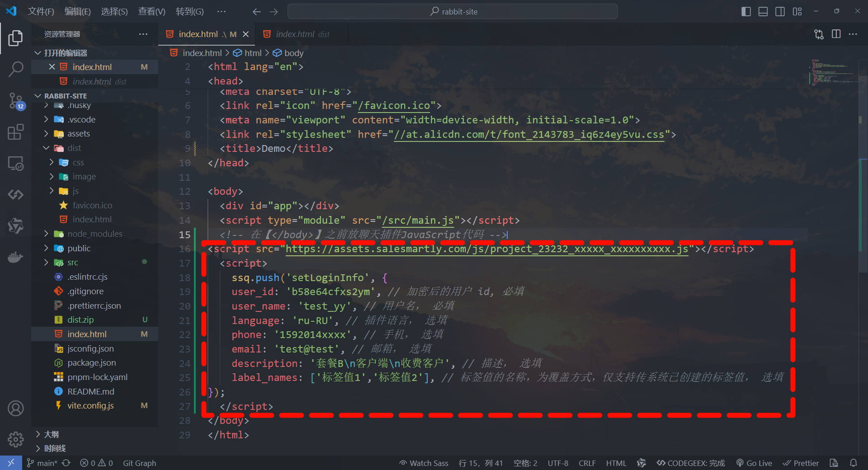Click Prettier in the status bar
The width and height of the screenshot is (868, 470).
[x=801, y=463]
